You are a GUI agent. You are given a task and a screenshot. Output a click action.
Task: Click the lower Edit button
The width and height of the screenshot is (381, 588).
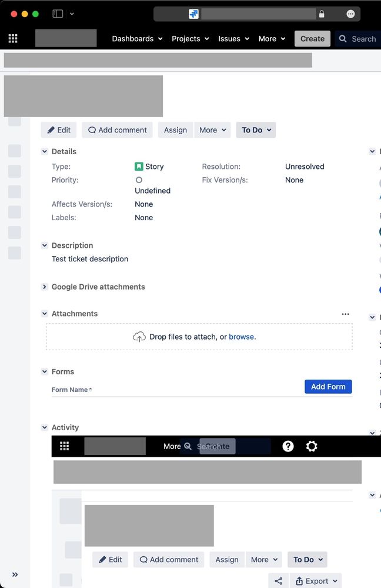(110, 560)
